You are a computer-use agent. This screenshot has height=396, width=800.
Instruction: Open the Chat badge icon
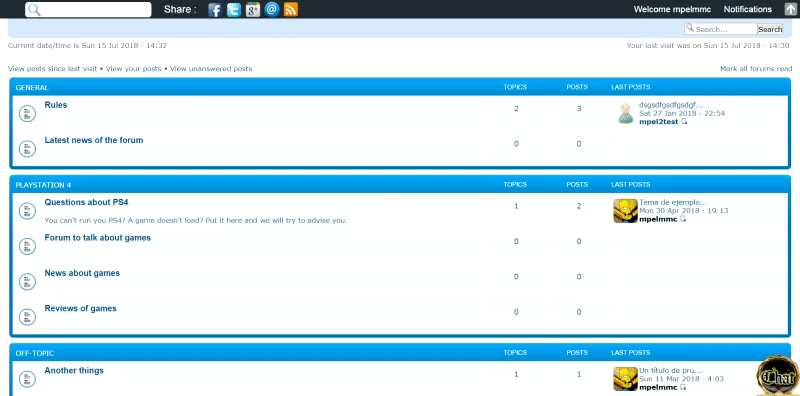[778, 376]
